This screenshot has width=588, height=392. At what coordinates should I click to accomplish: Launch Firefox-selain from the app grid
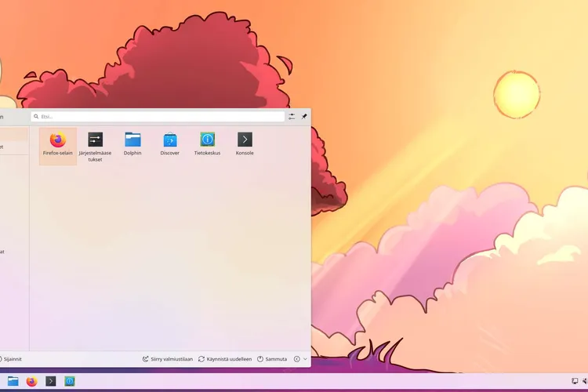[58, 144]
